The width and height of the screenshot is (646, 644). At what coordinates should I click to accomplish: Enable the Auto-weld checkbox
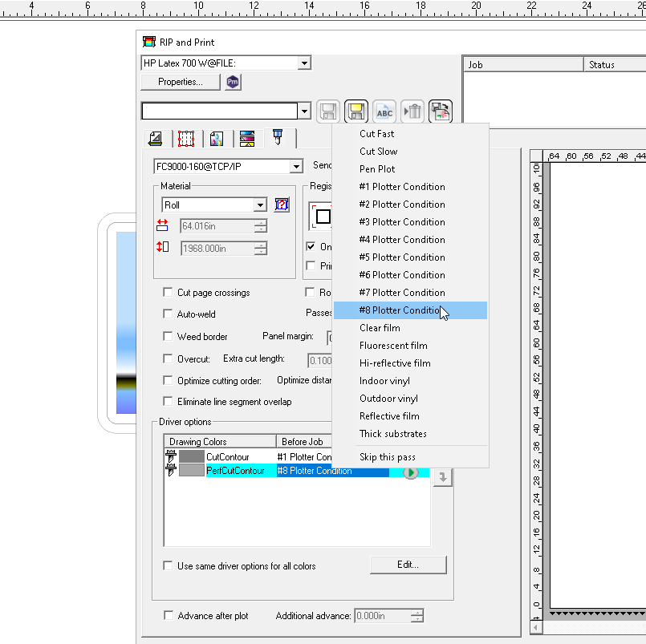pyautogui.click(x=168, y=314)
